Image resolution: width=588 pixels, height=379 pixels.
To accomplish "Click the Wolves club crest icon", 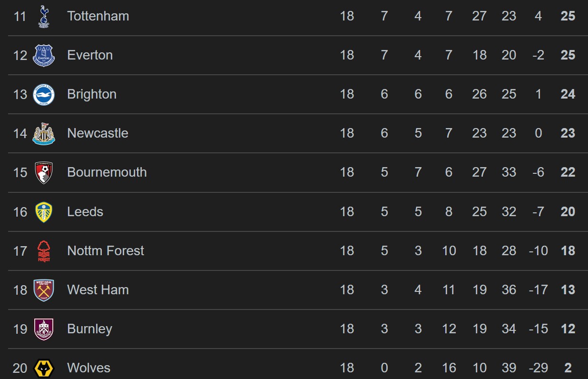I will [x=44, y=368].
